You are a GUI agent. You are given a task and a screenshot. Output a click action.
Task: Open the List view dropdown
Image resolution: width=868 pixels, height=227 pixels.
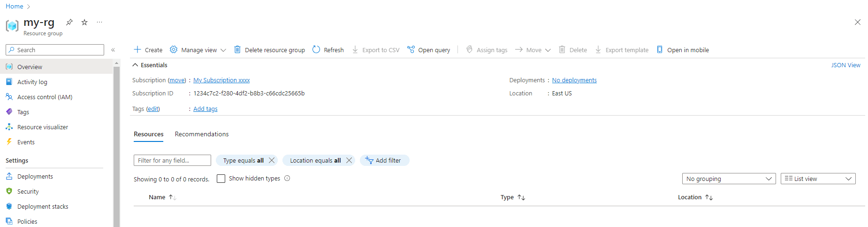(x=818, y=179)
